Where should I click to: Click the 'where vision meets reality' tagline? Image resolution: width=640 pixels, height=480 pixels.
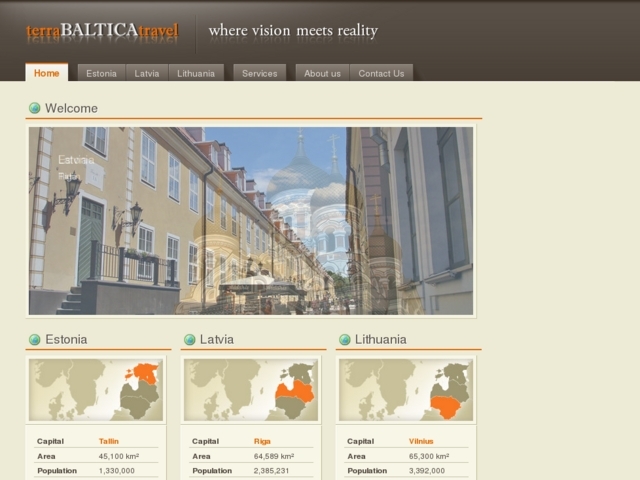[x=293, y=31]
